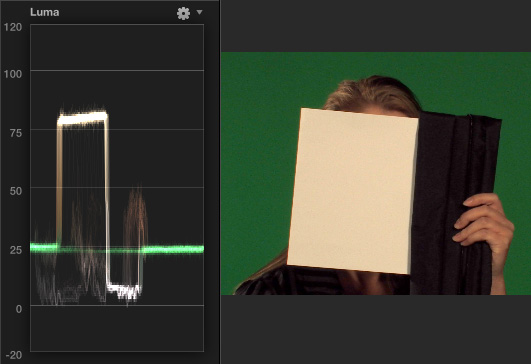Click the divider between scope and viewer
The width and height of the screenshot is (531, 364).
click(x=220, y=182)
